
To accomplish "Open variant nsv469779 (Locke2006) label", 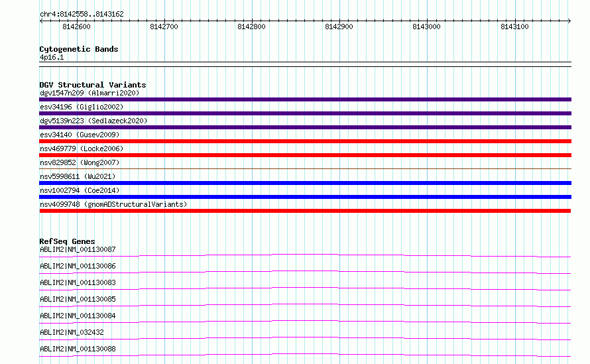I will [x=82, y=149].
